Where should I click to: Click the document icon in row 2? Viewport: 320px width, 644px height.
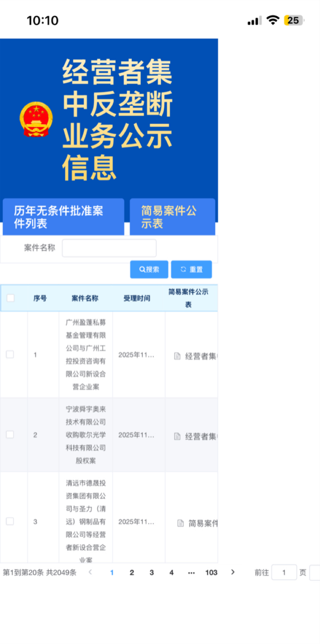[177, 437]
